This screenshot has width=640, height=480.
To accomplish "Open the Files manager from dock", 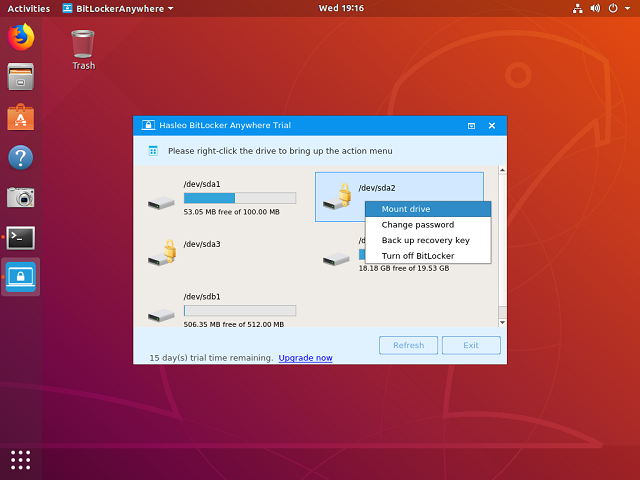I will [x=21, y=77].
